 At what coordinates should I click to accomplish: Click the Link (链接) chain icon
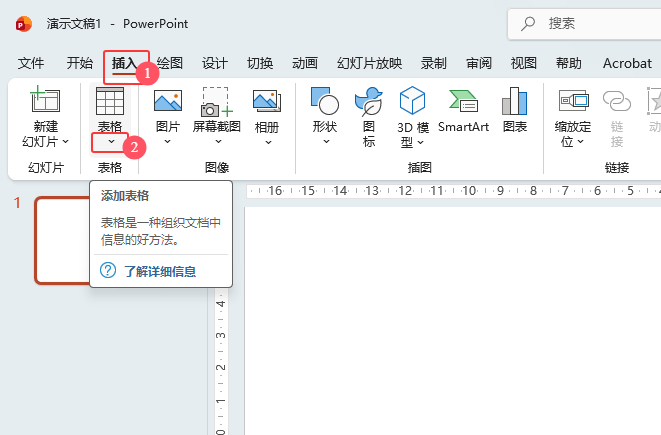[617, 101]
